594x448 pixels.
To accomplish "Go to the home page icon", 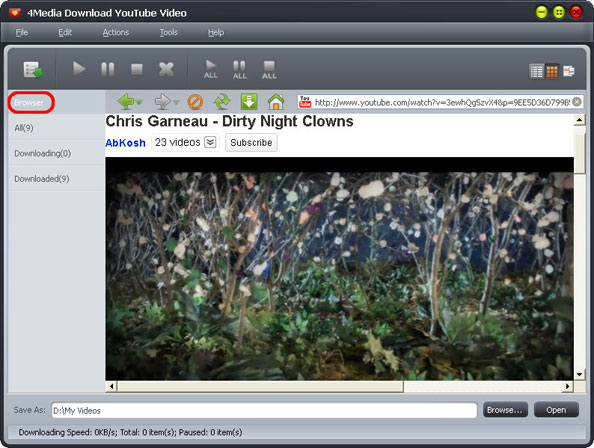I will 276,101.
